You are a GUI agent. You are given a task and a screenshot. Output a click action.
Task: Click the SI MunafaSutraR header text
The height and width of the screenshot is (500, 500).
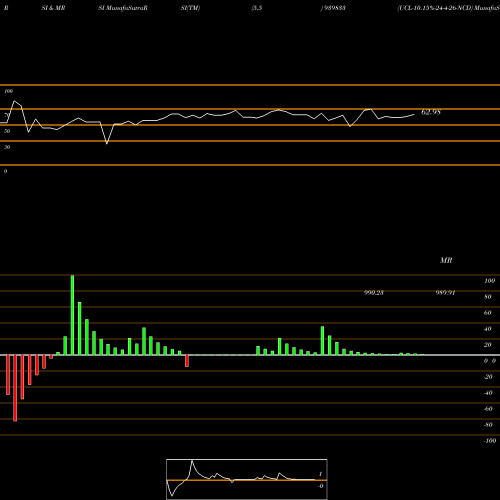coord(123,8)
